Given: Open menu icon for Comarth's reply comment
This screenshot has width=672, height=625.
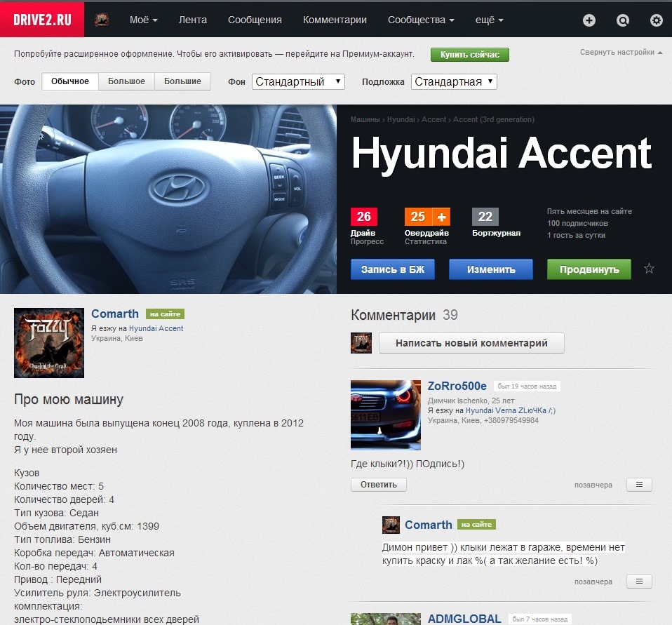Looking at the screenshot, I should click(x=639, y=582).
